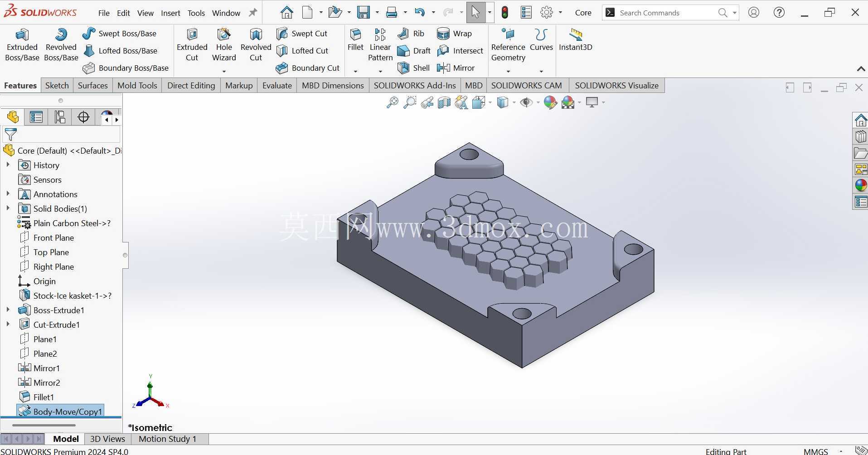Click Boundary Boss/Base tool
Image resolution: width=868 pixels, height=455 pixels.
click(126, 68)
